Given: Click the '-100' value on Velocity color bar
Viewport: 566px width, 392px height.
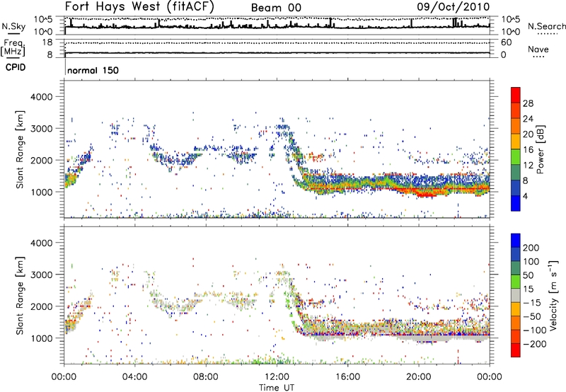Looking at the screenshot, I should pos(535,330).
